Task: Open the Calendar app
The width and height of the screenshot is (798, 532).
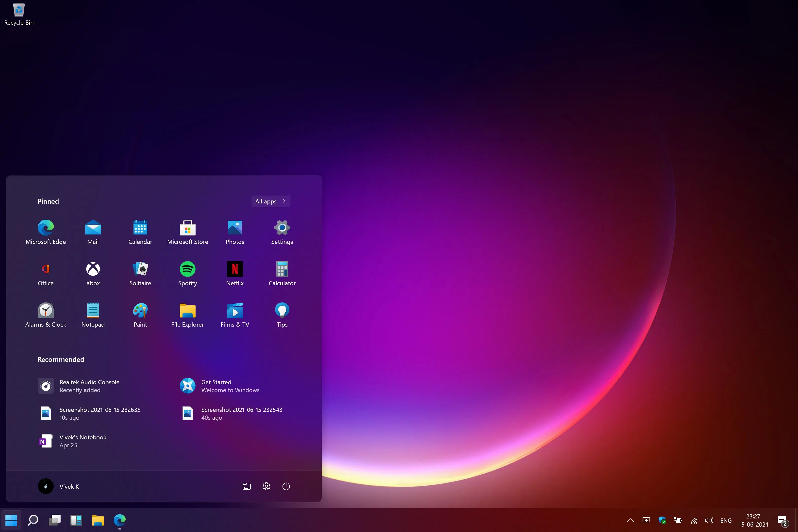Action: [x=140, y=233]
